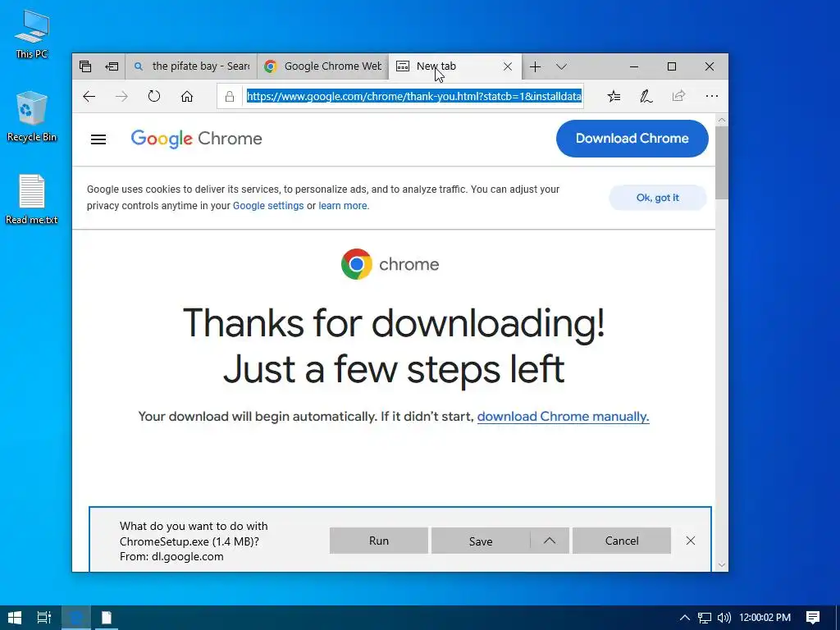Screen dimensions: 840x630
Task: Set these tabs aside icon
Action: 112,66
